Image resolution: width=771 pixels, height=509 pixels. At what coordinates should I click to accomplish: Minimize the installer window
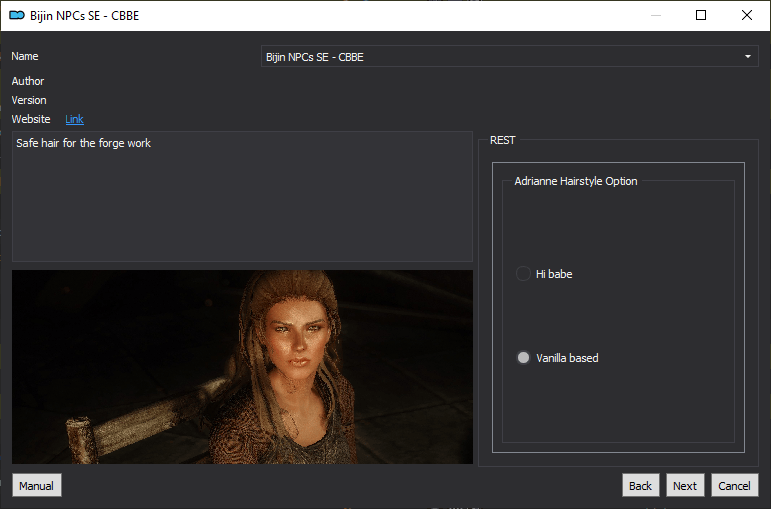pyautogui.click(x=656, y=15)
